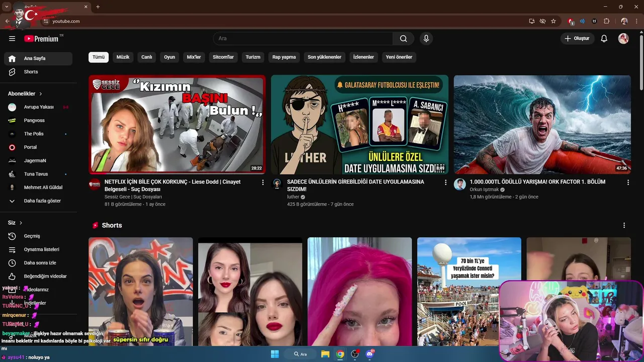Click the blue sound wave extension icon
Screen dimensions: 644x362
tap(582, 21)
